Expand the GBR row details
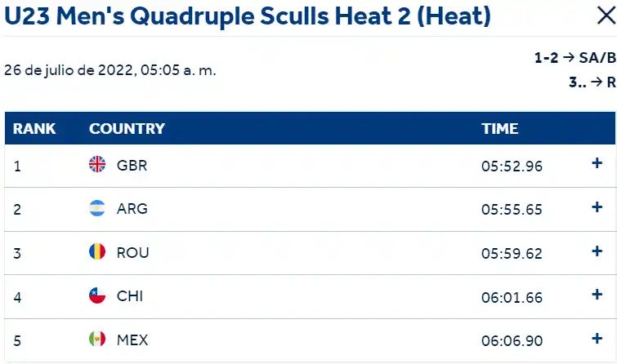This screenshot has height=364, width=617. [x=597, y=164]
